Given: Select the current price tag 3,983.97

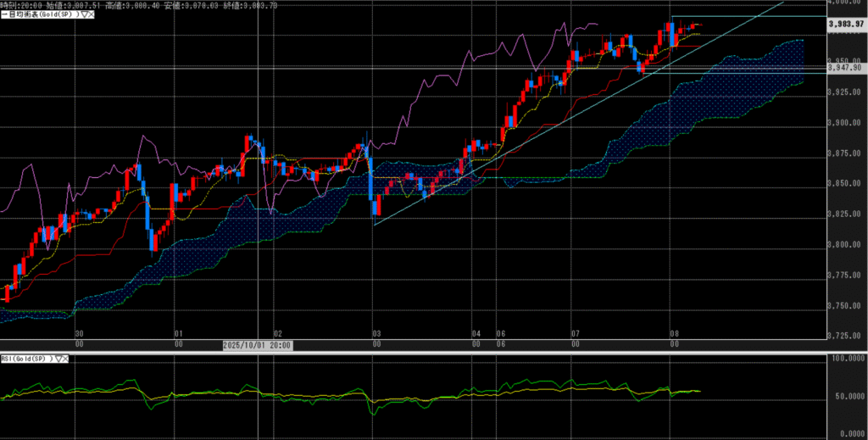Looking at the screenshot, I should click(x=845, y=24).
